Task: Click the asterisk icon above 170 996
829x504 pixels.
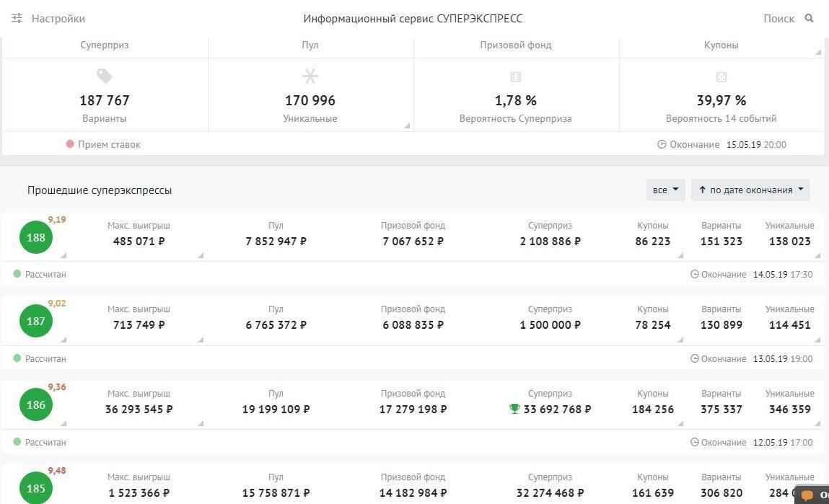Action: 310,76
